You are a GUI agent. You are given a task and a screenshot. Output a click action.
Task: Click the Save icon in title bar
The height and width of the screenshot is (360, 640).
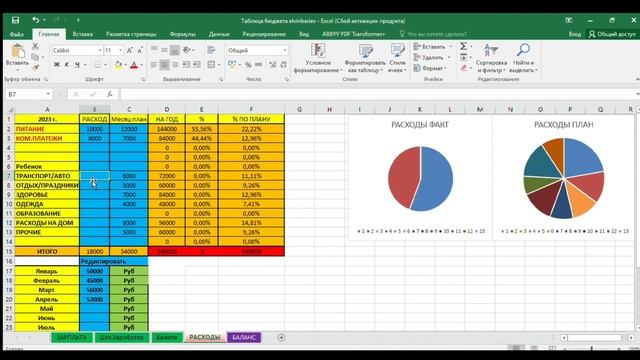click(x=16, y=20)
